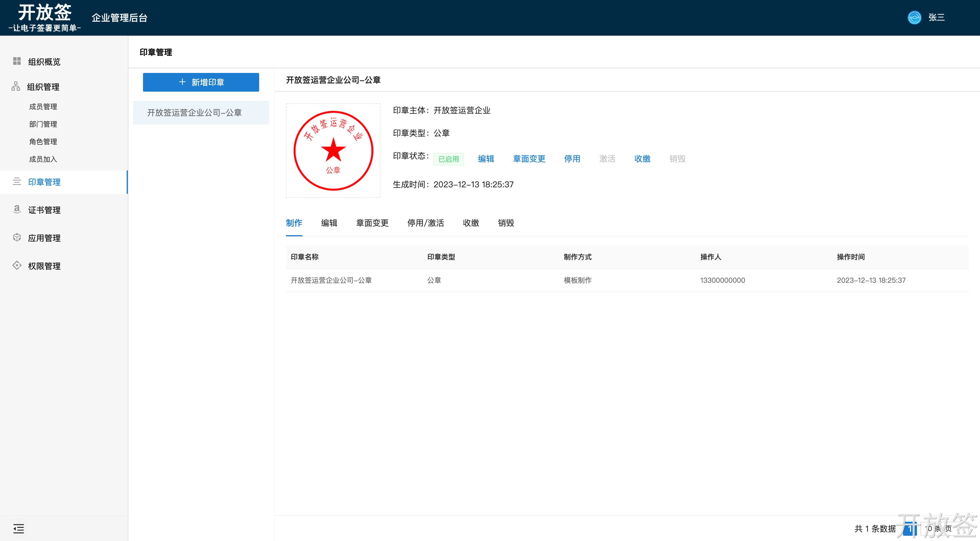Click the 收缴 link beside seal status
Image resolution: width=980 pixels, height=541 pixels.
pos(642,159)
